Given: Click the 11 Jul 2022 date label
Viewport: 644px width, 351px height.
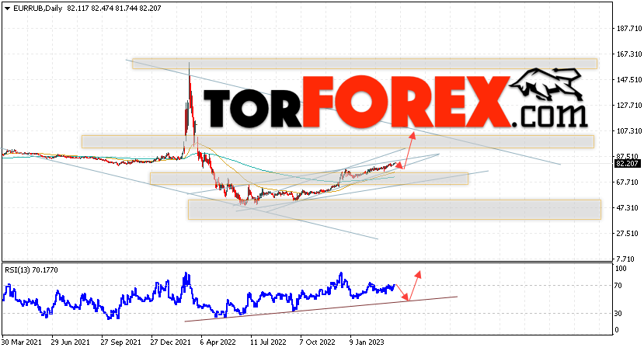Looking at the screenshot, I should pos(268,342).
